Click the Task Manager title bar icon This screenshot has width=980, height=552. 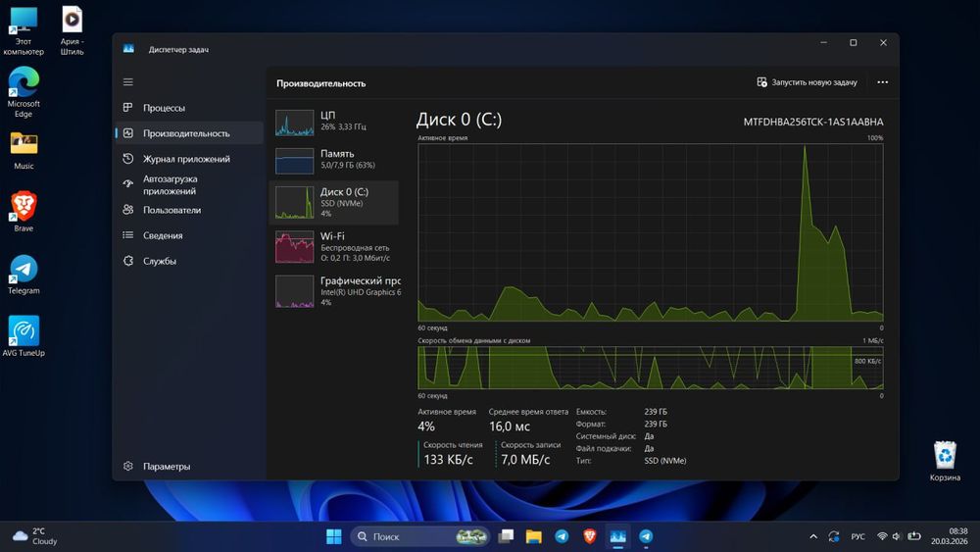pos(128,49)
